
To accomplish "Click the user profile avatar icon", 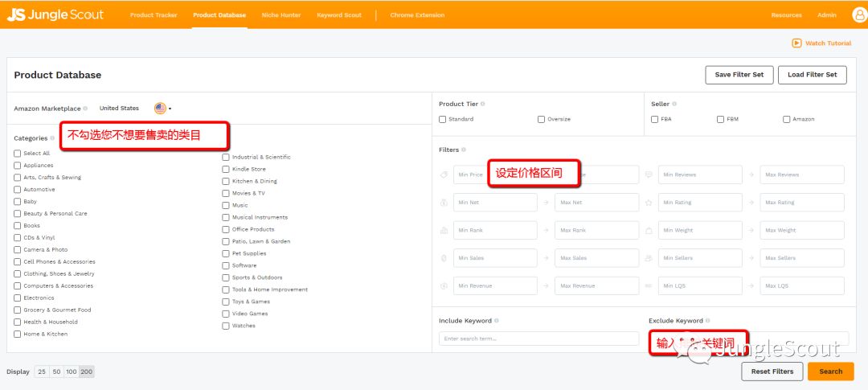I will coord(858,14).
